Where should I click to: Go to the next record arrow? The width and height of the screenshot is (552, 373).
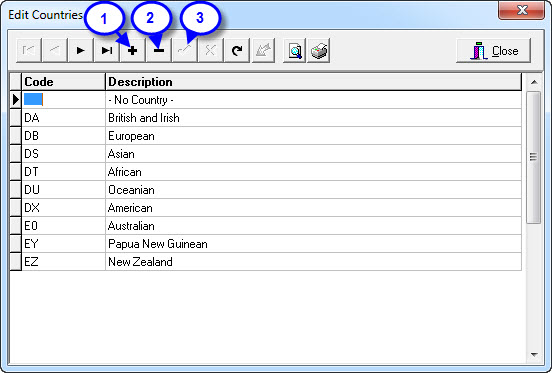tap(81, 51)
